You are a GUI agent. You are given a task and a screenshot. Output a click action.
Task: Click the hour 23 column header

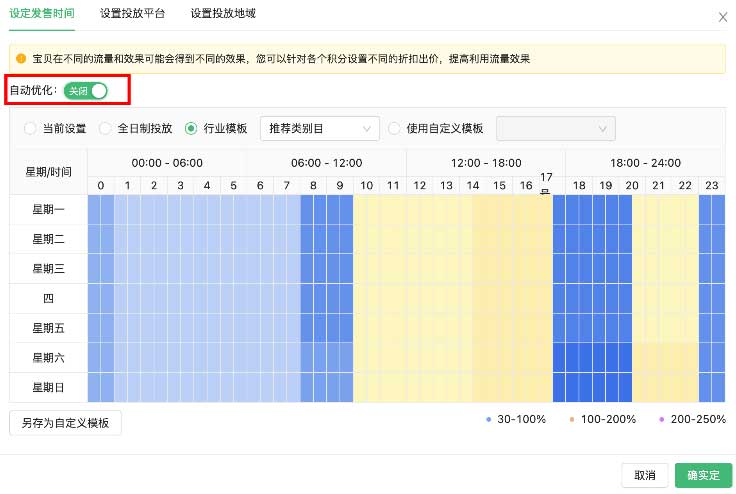[x=712, y=185]
